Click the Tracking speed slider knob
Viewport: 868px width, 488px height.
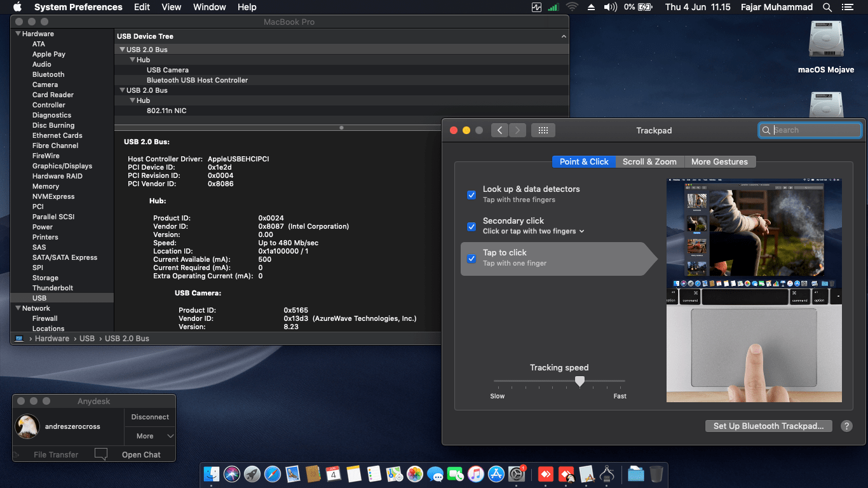coord(580,381)
